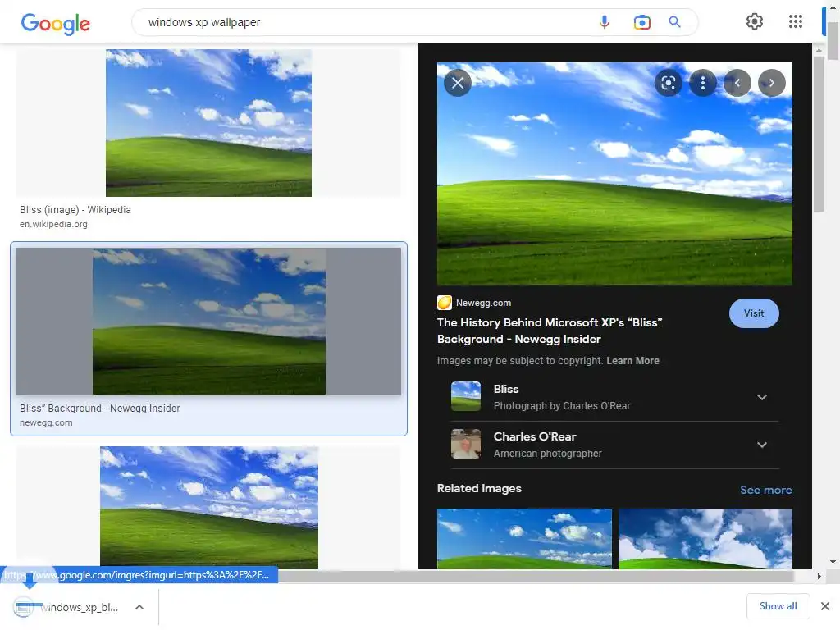Select the third Bliss result thumbnail
Screen dimensions: 840x630
coord(209,508)
